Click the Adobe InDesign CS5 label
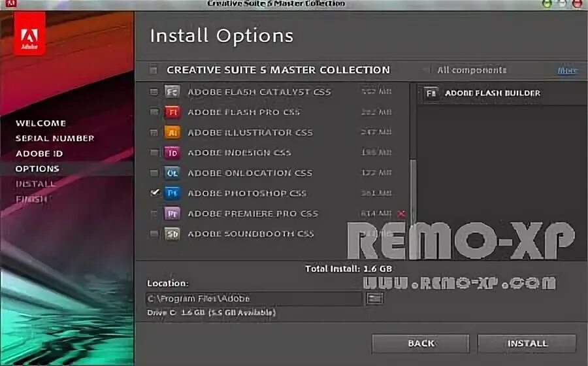The image size is (588, 366). pyautogui.click(x=239, y=153)
